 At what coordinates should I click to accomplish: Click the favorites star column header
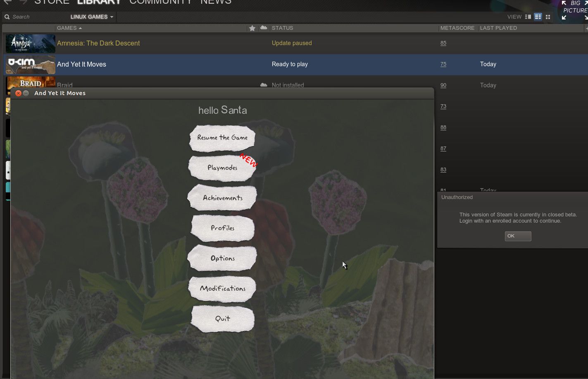pyautogui.click(x=252, y=28)
